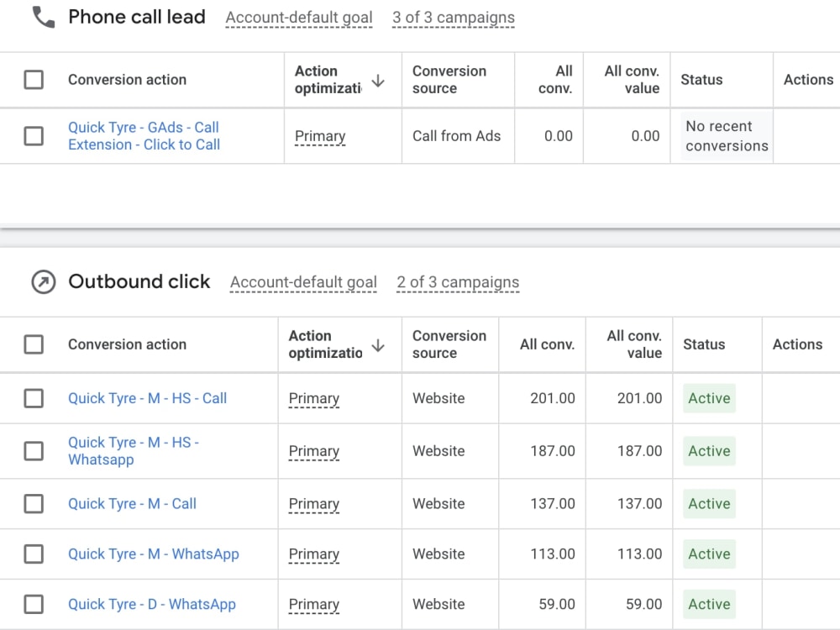Open 2 of 3 campaigns selector
The width and height of the screenshot is (840, 630).
[x=458, y=282]
